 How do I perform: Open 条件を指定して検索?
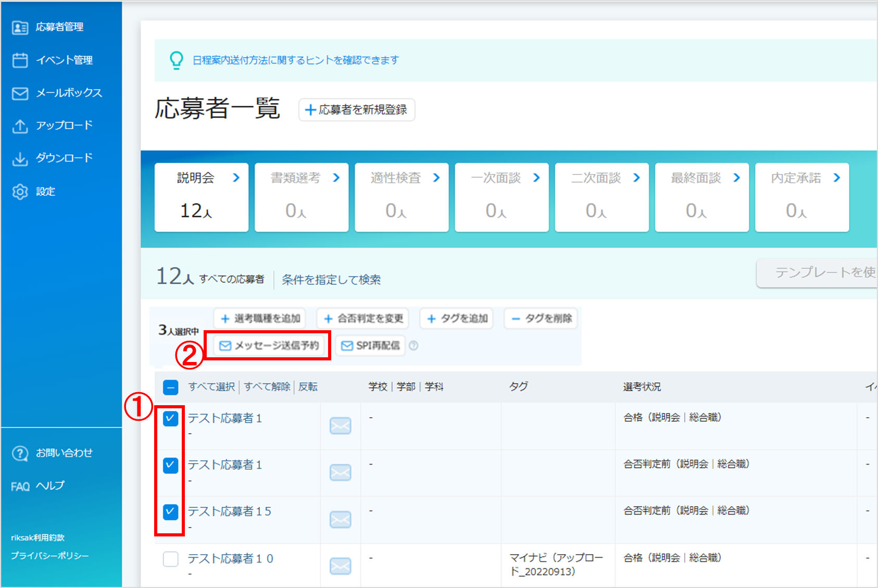pyautogui.click(x=331, y=280)
